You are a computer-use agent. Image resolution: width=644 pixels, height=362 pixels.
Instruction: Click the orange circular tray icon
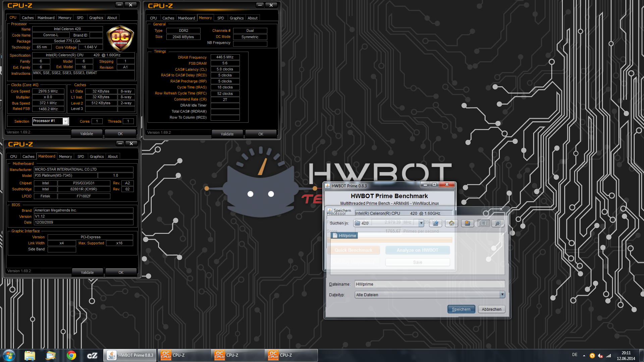pos(592,356)
